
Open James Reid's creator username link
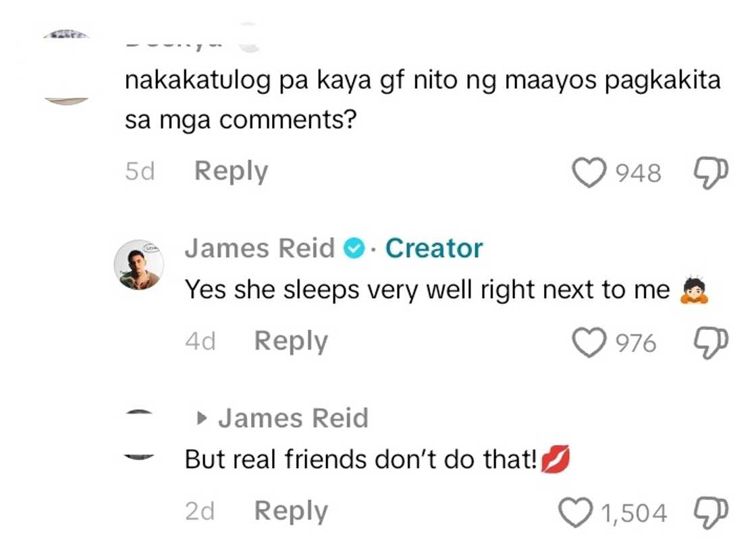260,249
